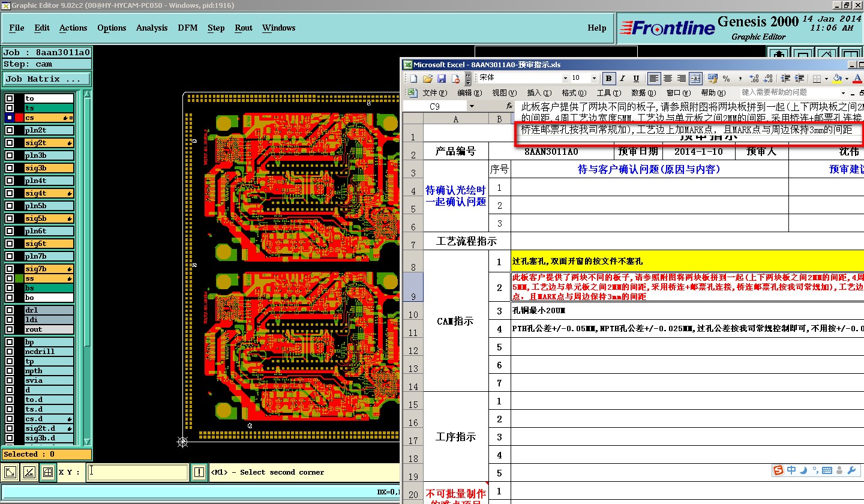
Task: Click Increase Indent icon in Excel
Action: (x=799, y=79)
